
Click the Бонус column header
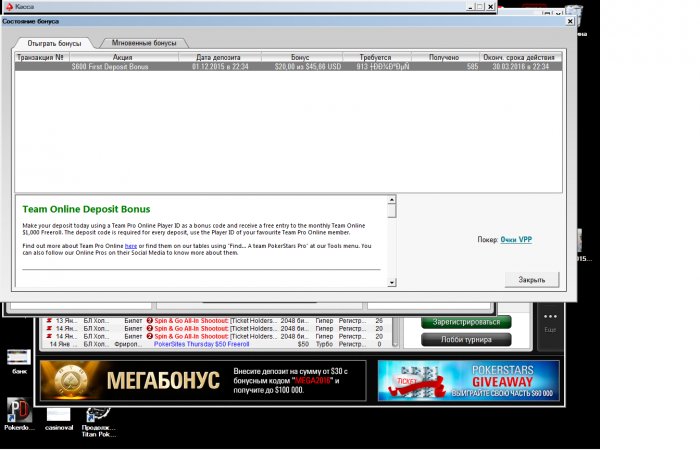300,57
